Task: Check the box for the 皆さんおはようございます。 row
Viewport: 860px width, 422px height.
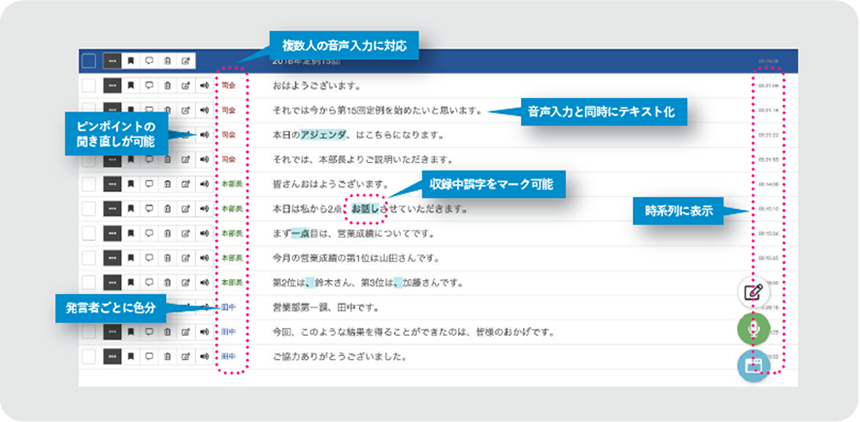Action: 88,184
